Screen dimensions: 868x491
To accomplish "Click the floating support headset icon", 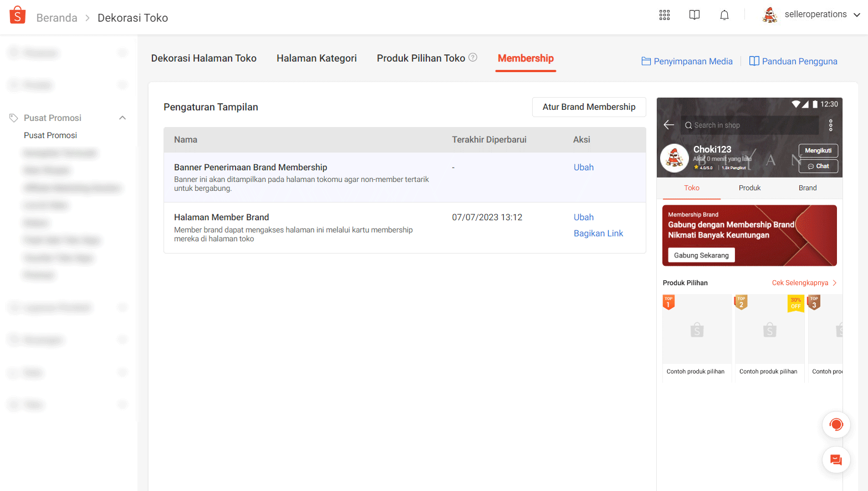I will pyautogui.click(x=836, y=424).
